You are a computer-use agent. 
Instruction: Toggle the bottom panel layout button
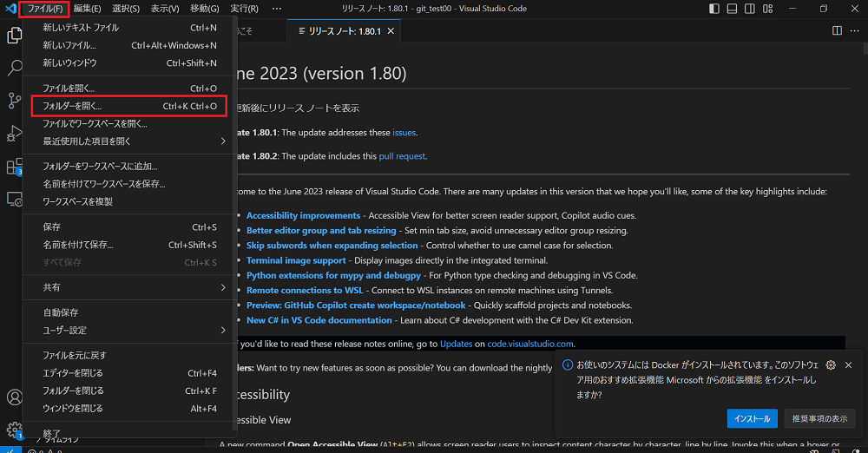[x=733, y=9]
